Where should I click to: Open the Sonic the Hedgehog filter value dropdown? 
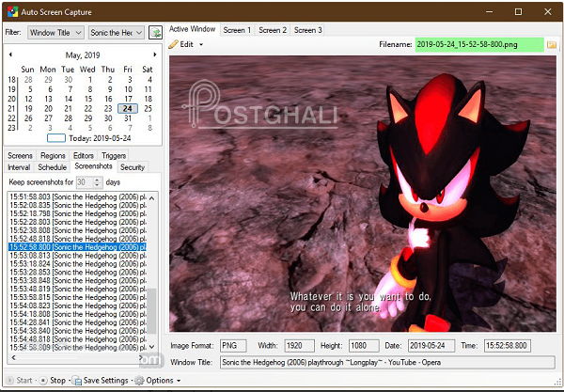tap(117, 33)
